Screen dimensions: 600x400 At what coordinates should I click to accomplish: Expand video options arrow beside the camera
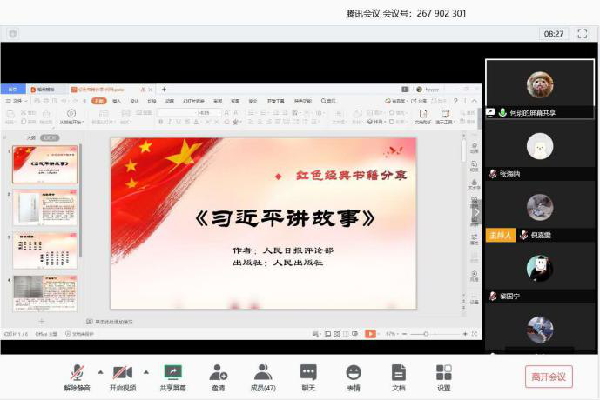click(146, 370)
